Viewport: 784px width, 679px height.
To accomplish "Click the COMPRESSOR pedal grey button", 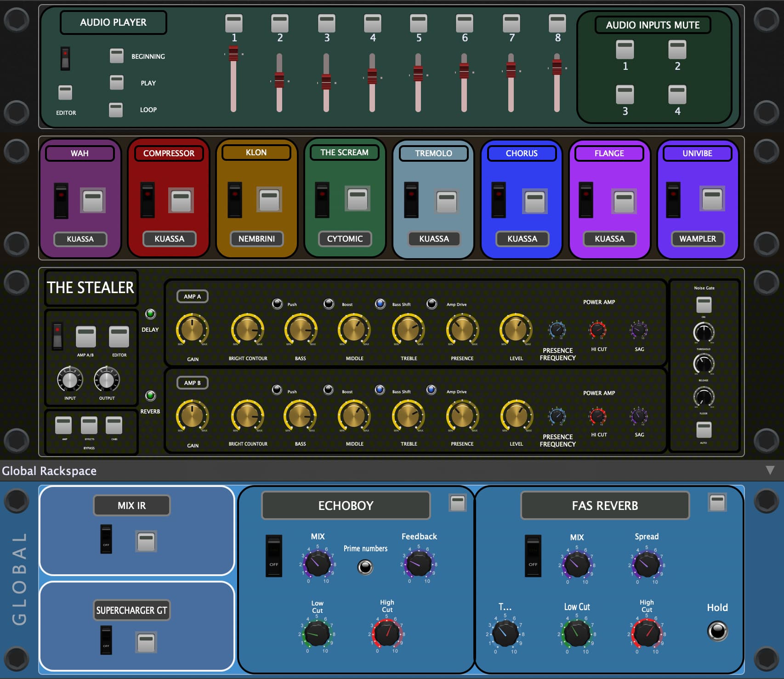I will point(181,200).
